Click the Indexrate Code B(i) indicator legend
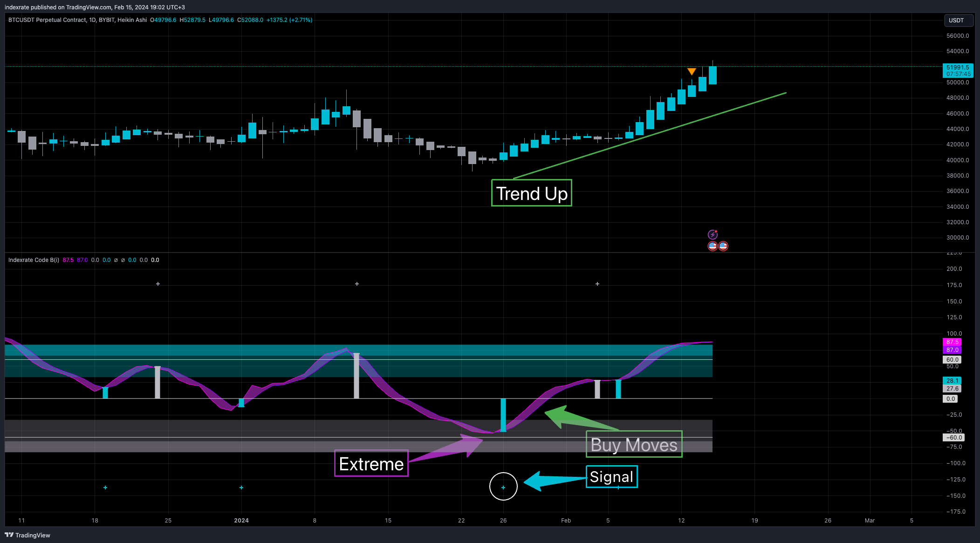980x543 pixels. [x=34, y=260]
